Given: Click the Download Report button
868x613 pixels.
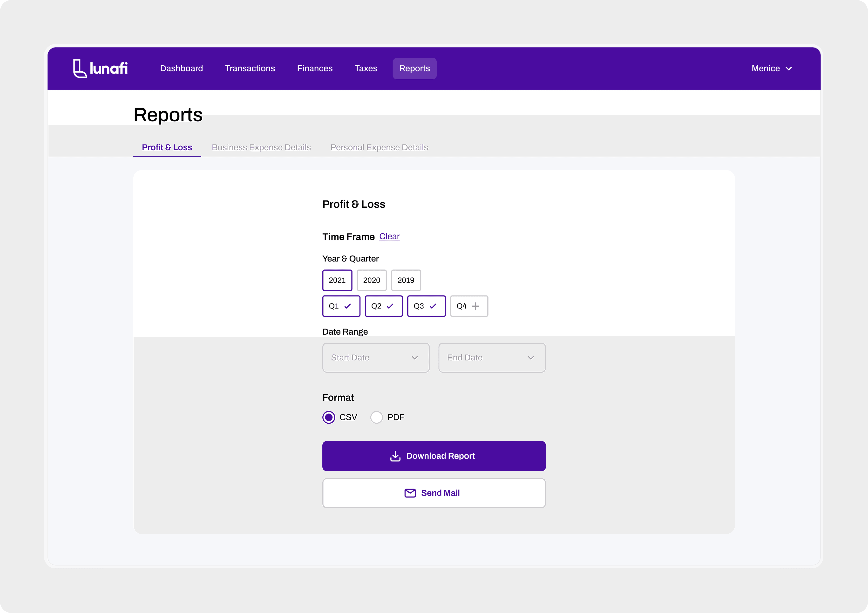Looking at the screenshot, I should tap(434, 456).
